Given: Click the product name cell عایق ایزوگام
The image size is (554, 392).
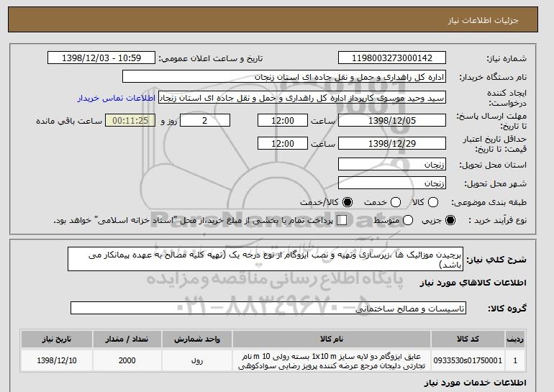Looking at the screenshot, I should pyautogui.click(x=332, y=361).
